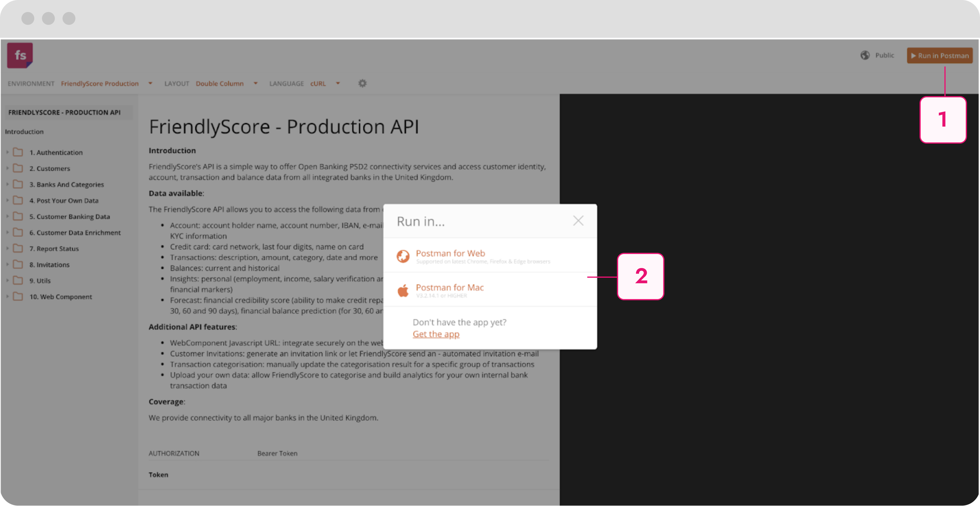Open the 7. Report Status item
980x506 pixels.
[x=54, y=249]
